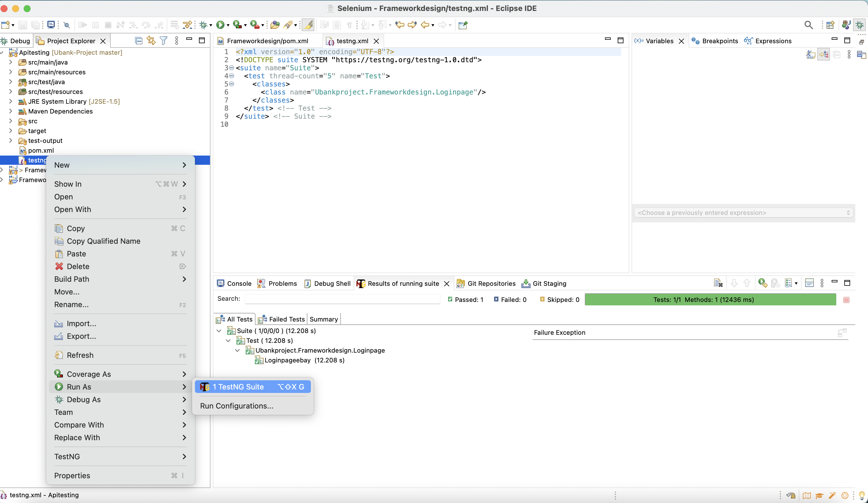Toggle Show Type Names in Variables view
This screenshot has width=868, height=503.
(811, 54)
